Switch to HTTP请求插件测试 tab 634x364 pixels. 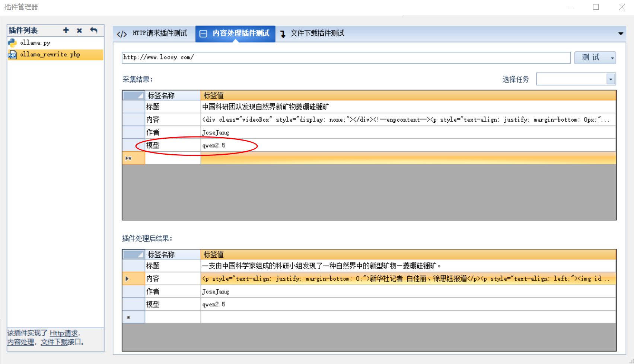(x=159, y=33)
